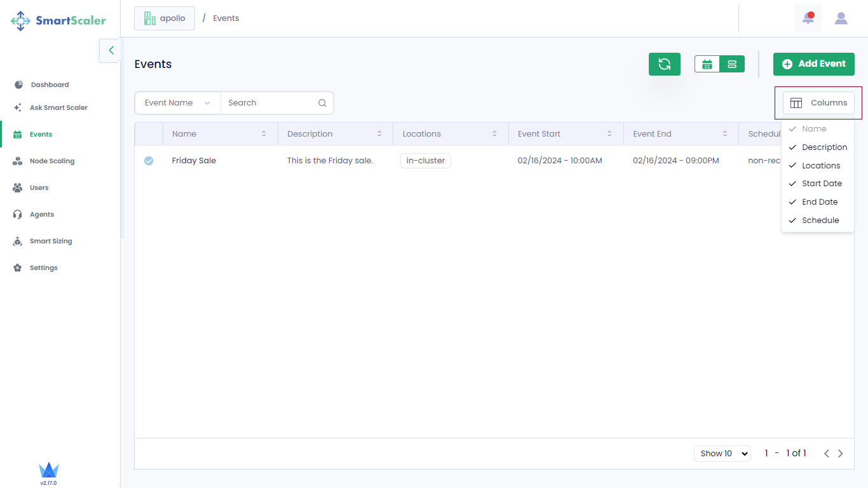
Task: Open the notifications bell
Action: (x=808, y=18)
